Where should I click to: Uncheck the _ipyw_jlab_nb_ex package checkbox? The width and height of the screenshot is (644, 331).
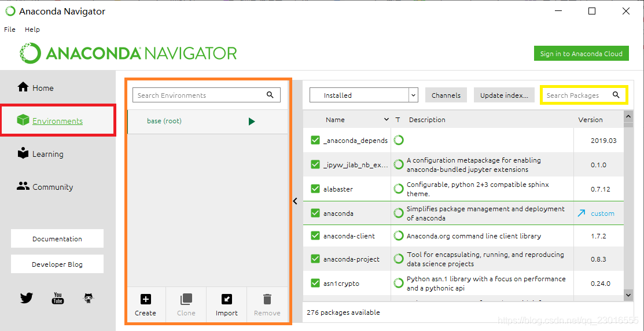click(x=315, y=165)
